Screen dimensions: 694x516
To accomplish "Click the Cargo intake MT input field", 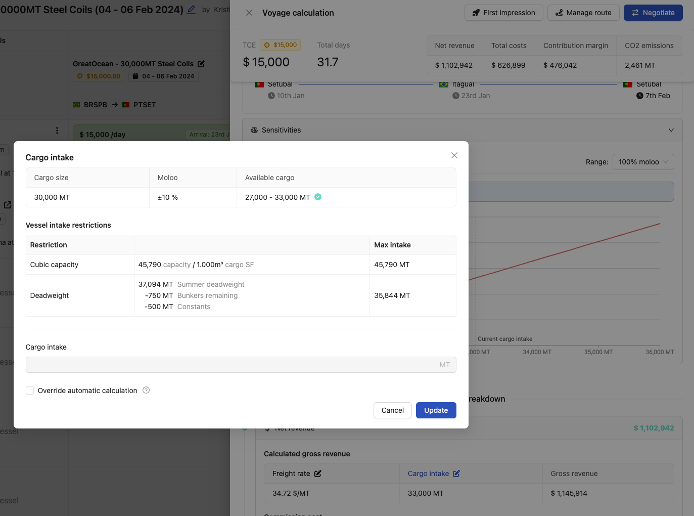I will click(240, 365).
